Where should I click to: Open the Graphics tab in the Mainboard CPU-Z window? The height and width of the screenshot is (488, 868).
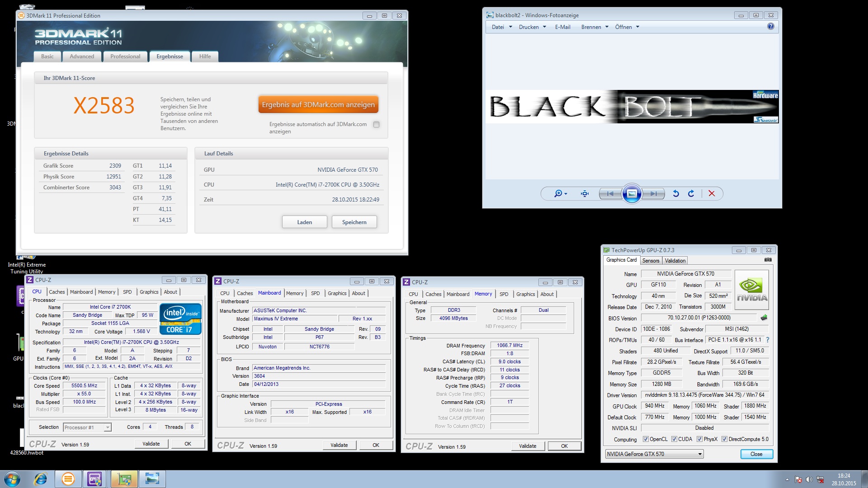pos(337,293)
